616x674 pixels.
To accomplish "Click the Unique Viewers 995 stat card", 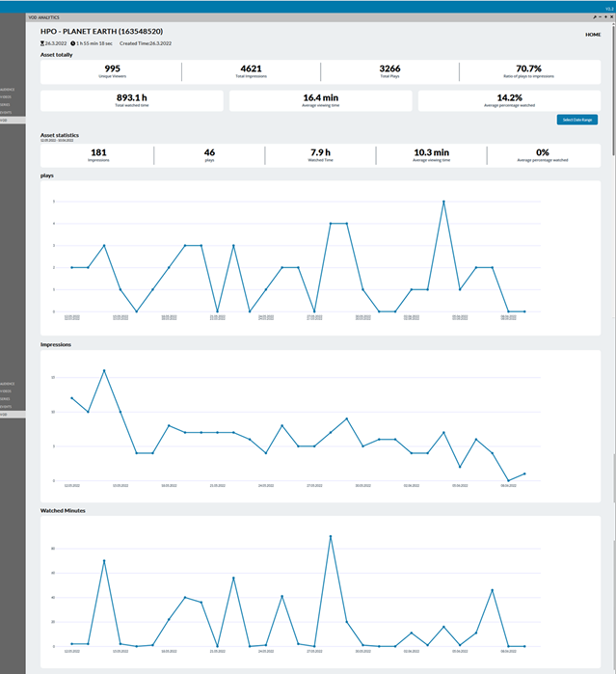I will (x=112, y=71).
